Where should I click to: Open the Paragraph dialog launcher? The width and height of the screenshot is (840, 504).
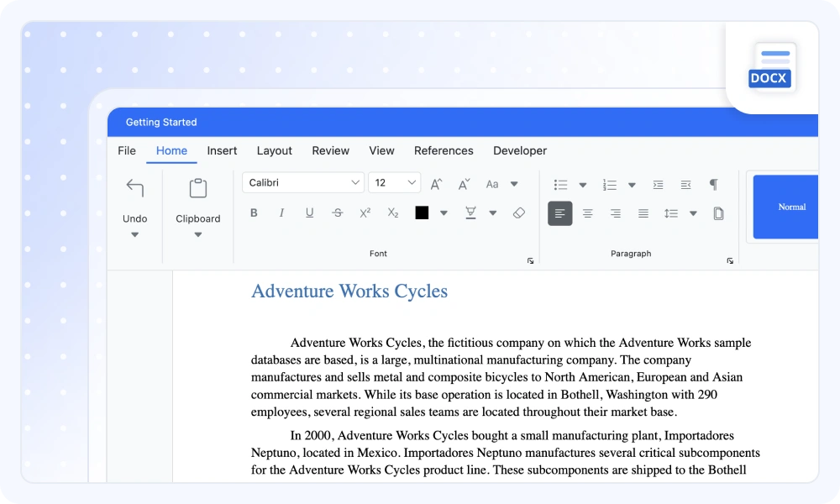(730, 261)
